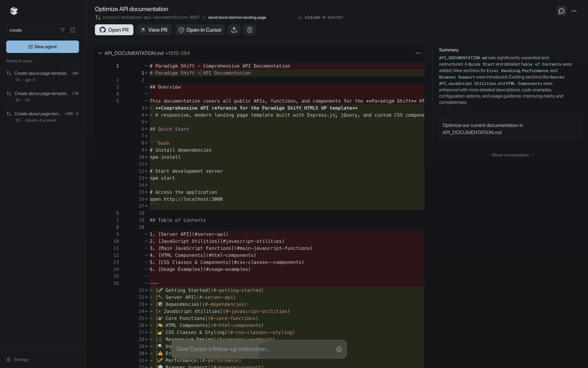Click the branch icon beside the header branch name
The height and width of the screenshot is (368, 588).
[x=98, y=17]
